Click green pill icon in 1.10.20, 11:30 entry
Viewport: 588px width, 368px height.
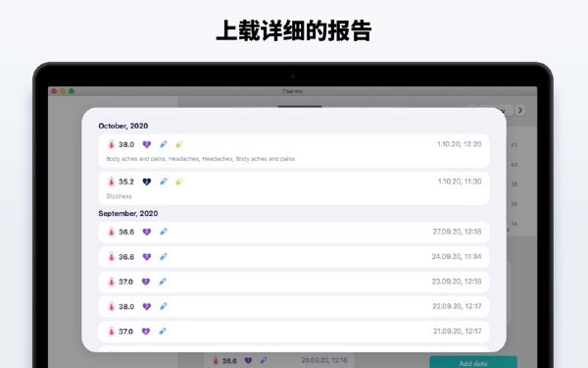[x=179, y=182]
